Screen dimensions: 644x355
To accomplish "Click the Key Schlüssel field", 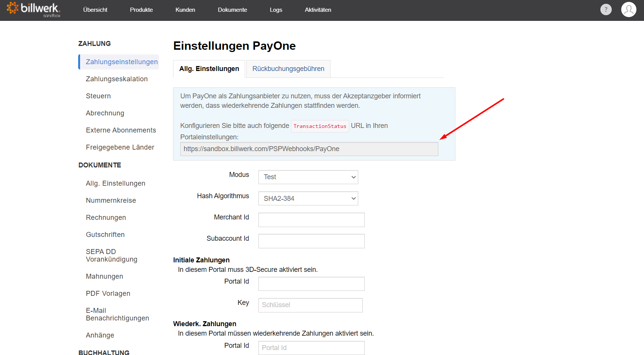I will 310,305.
